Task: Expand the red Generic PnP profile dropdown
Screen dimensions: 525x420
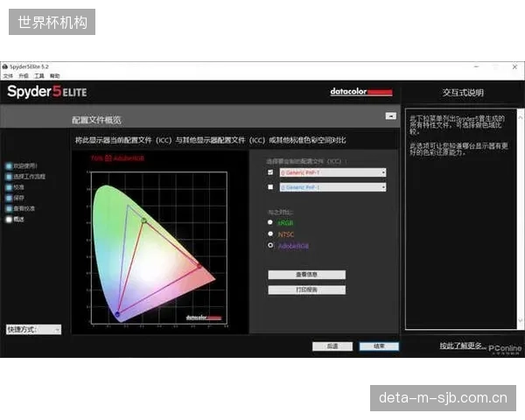Action: tap(332, 172)
